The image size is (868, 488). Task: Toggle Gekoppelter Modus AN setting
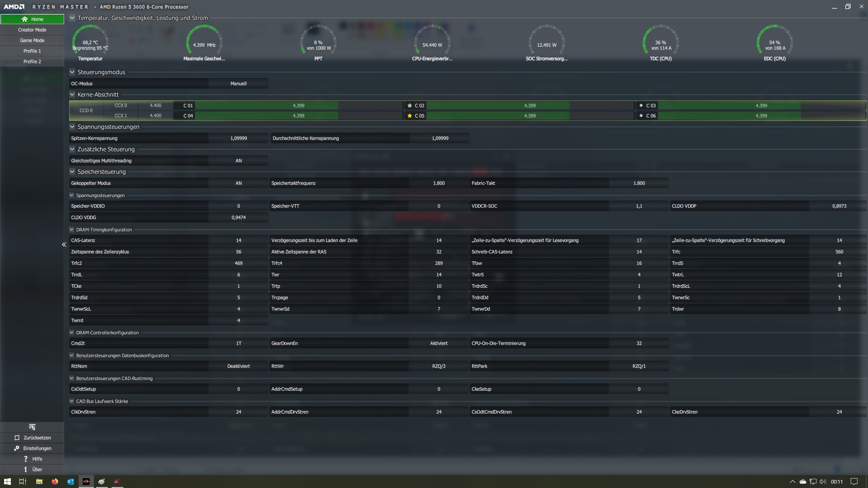tap(238, 183)
